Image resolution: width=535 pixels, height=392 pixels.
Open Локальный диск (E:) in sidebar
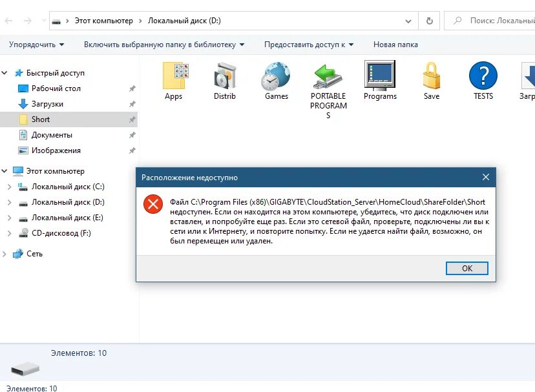point(67,218)
